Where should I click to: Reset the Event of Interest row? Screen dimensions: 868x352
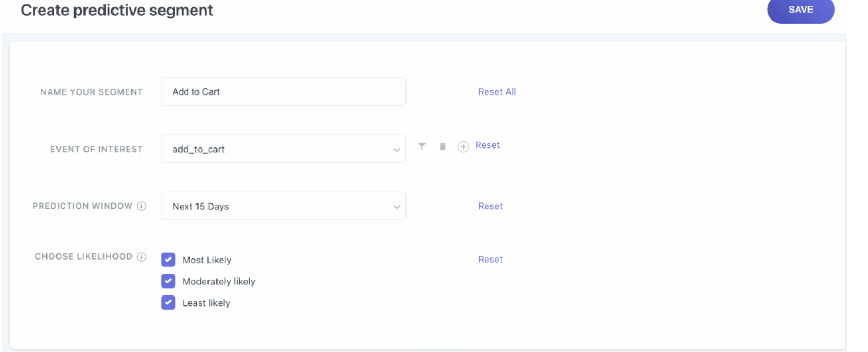click(487, 145)
